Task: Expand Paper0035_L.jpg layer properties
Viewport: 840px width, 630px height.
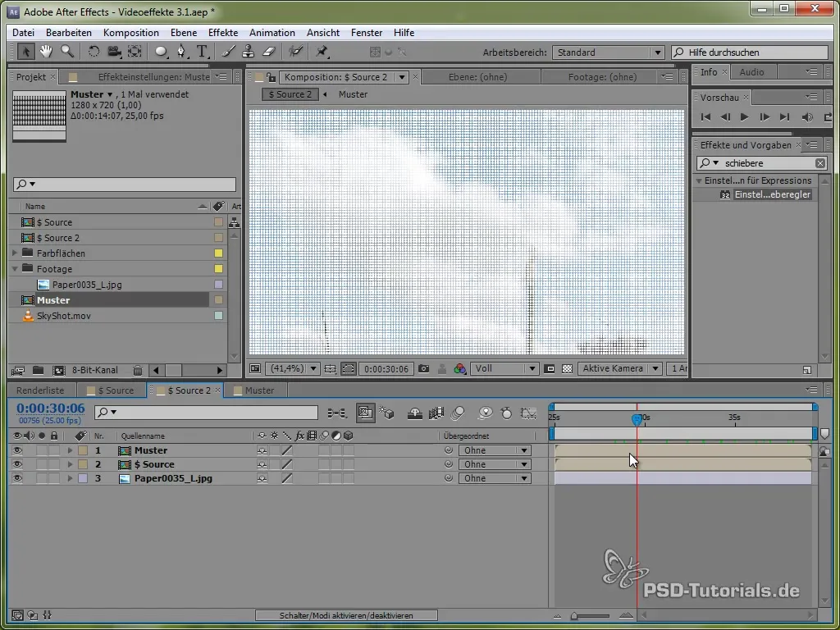Action: pyautogui.click(x=70, y=478)
